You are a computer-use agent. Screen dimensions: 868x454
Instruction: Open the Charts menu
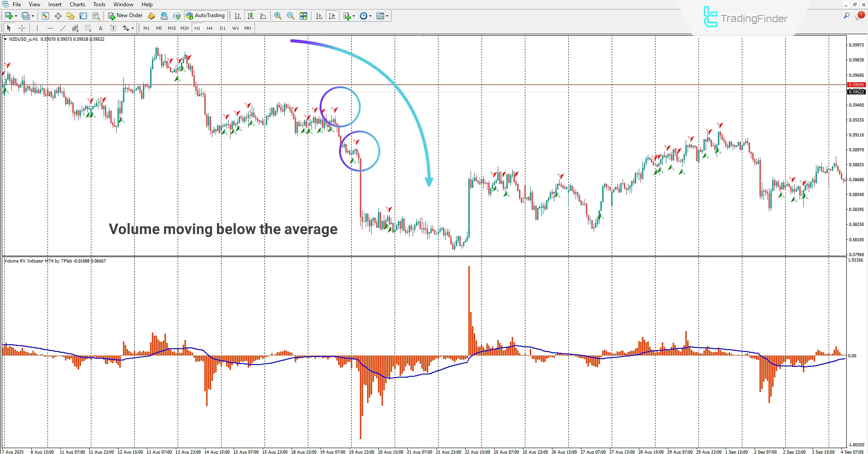(x=77, y=4)
